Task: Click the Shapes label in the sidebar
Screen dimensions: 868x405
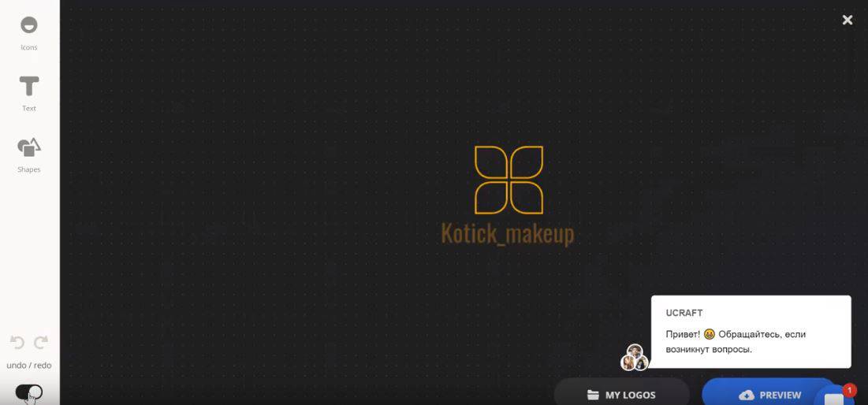Action: (x=29, y=169)
